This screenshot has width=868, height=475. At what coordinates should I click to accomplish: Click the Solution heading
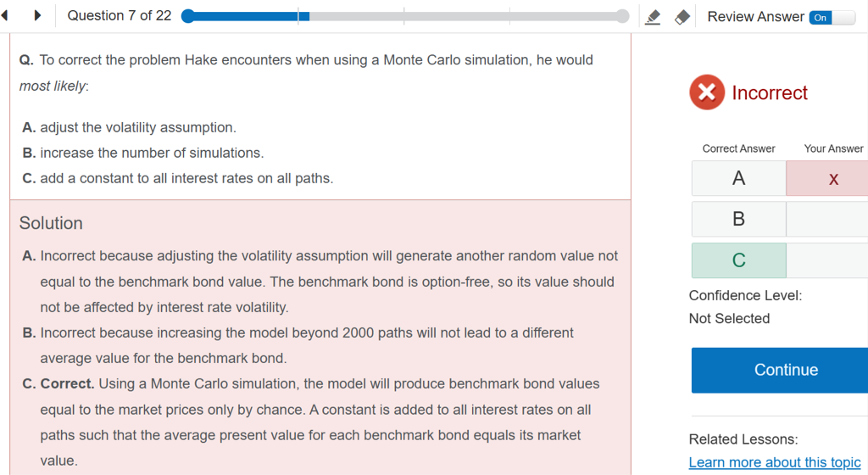coord(51,223)
